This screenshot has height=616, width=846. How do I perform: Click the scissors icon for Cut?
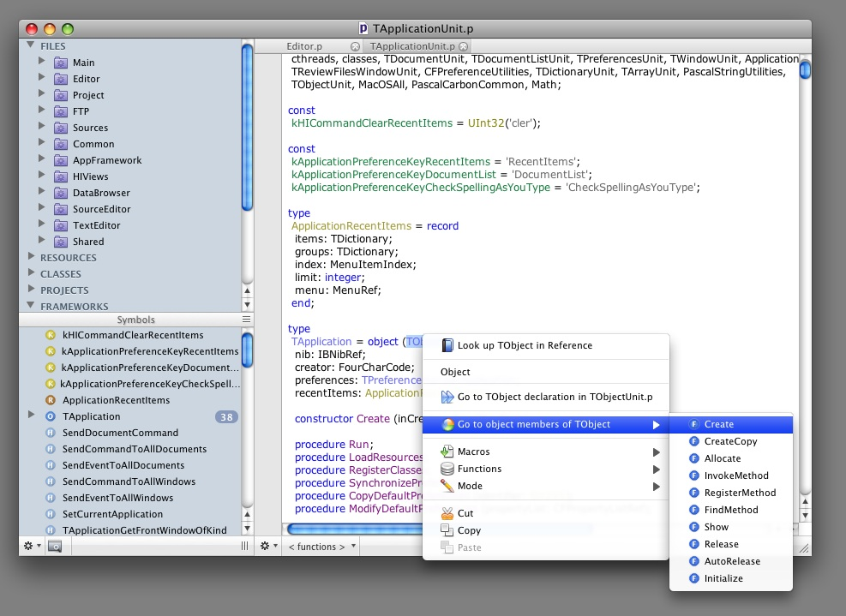pyautogui.click(x=447, y=513)
